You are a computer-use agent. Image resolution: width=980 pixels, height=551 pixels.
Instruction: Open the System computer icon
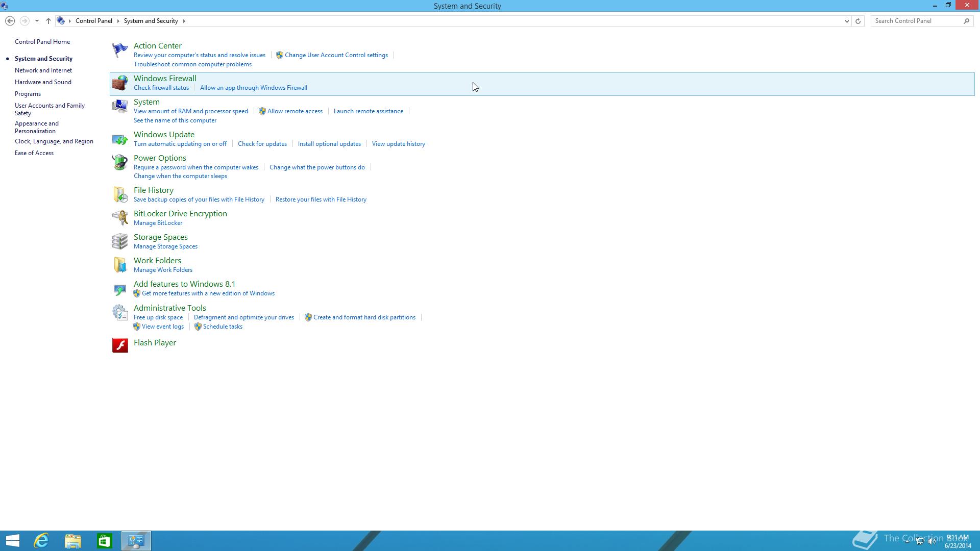(x=119, y=106)
